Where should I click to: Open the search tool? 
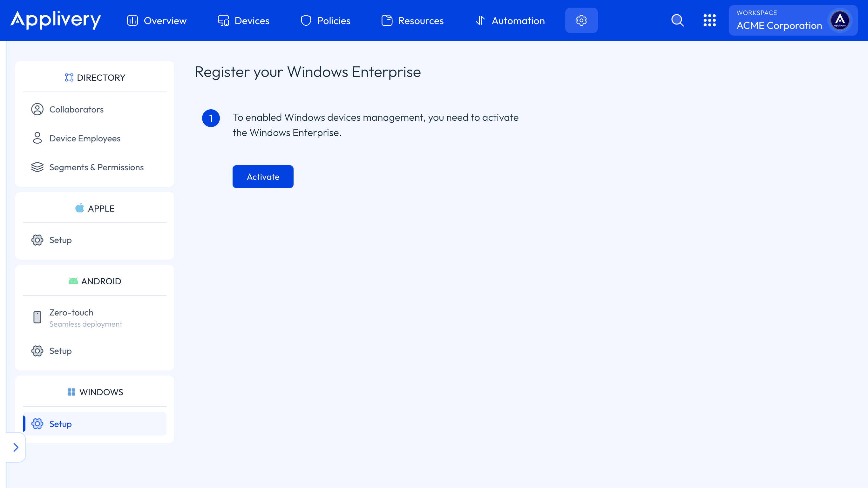tap(677, 20)
